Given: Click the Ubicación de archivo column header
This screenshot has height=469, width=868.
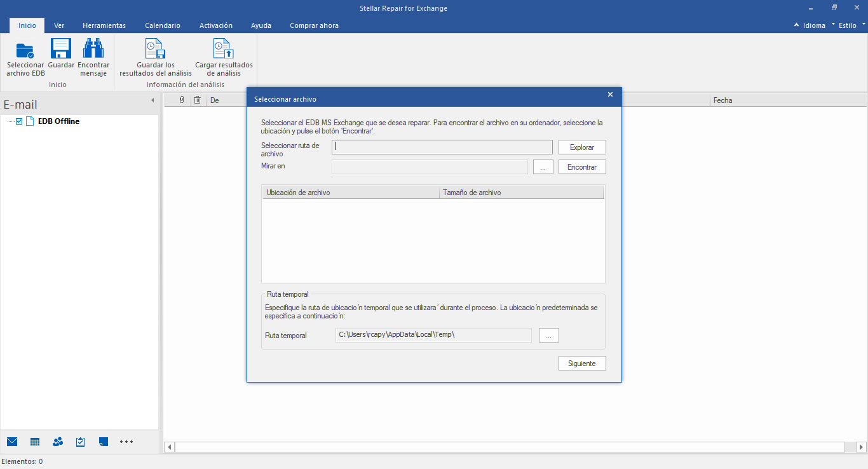Looking at the screenshot, I should [x=351, y=193].
